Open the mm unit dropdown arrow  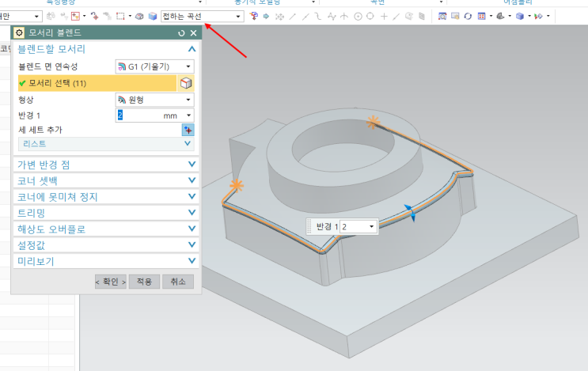click(x=188, y=115)
